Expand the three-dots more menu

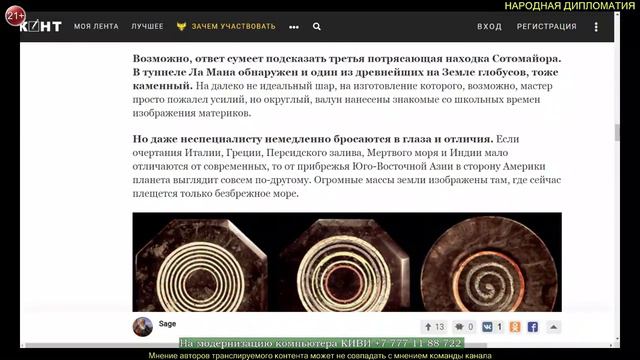tap(294, 27)
